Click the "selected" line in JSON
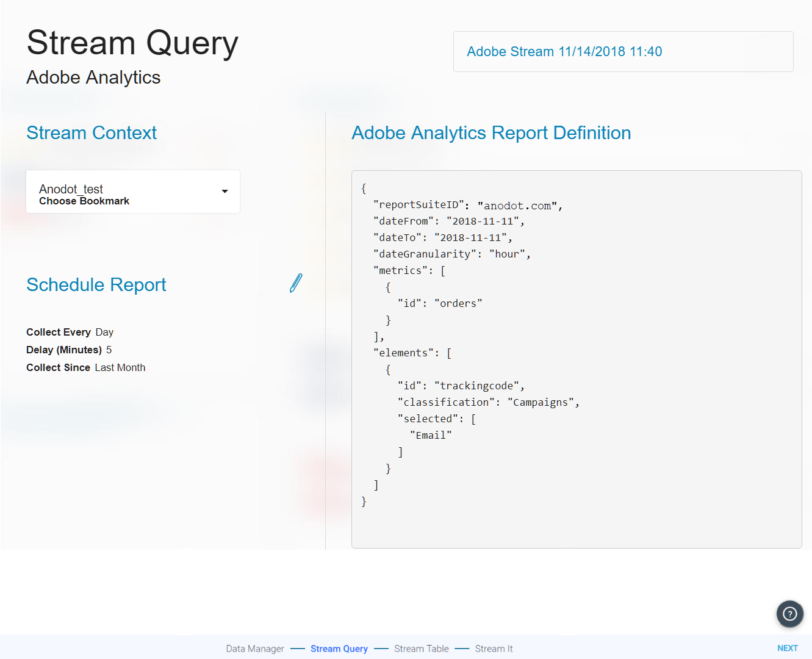The image size is (812, 659). click(x=437, y=419)
